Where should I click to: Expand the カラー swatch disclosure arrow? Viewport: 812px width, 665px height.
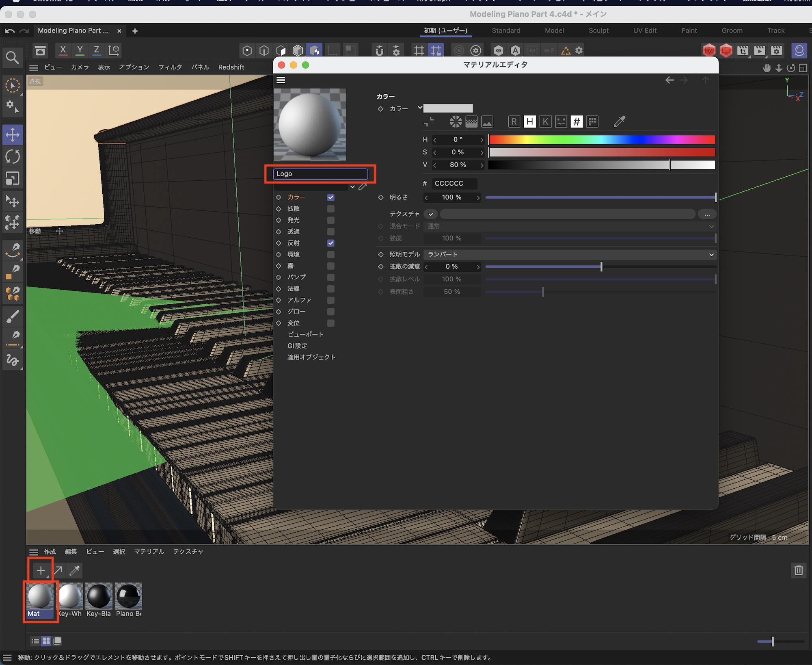(420, 108)
